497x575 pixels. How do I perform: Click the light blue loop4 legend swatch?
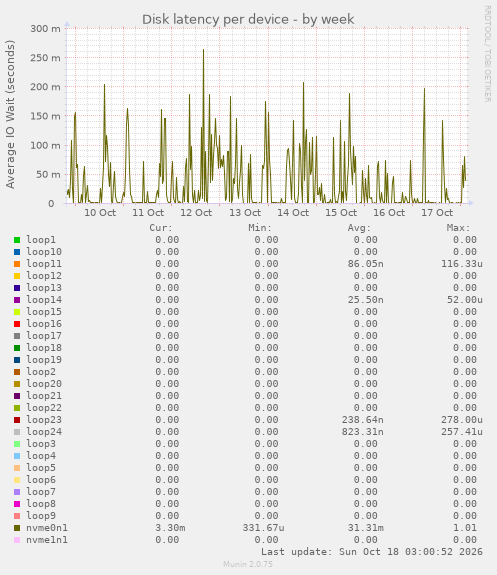(x=17, y=456)
